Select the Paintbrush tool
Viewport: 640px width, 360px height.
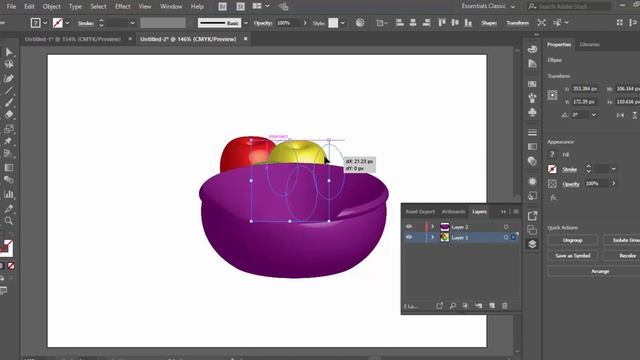pos(9,102)
